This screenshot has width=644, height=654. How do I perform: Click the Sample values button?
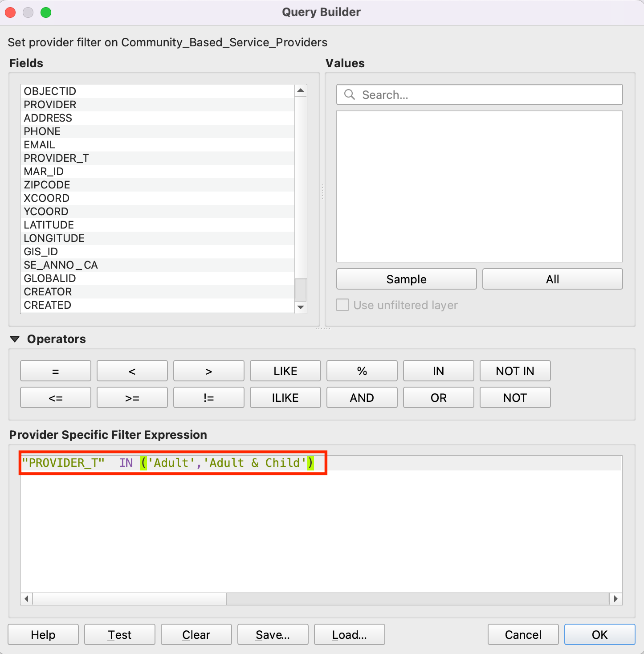pyautogui.click(x=406, y=279)
